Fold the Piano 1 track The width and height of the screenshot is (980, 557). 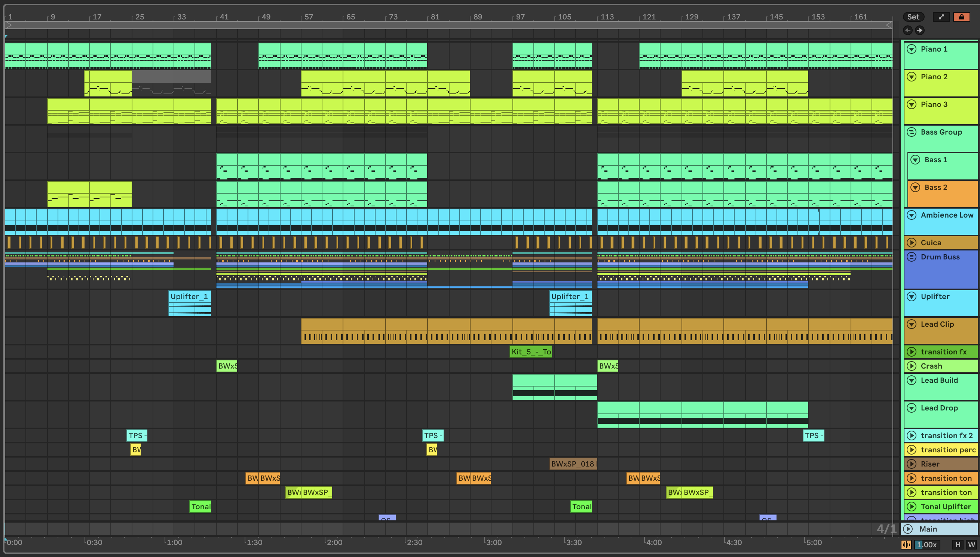[x=912, y=49]
